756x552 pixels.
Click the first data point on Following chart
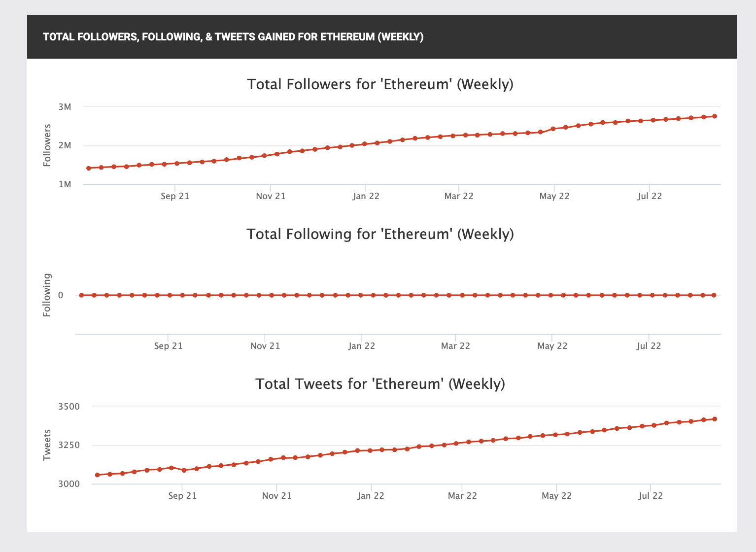(81, 295)
